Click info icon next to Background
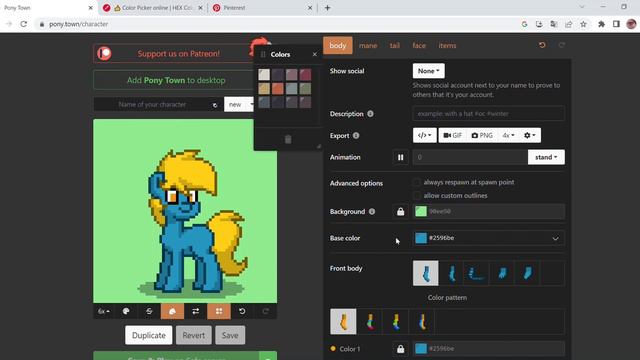The image size is (640, 360). point(372,211)
